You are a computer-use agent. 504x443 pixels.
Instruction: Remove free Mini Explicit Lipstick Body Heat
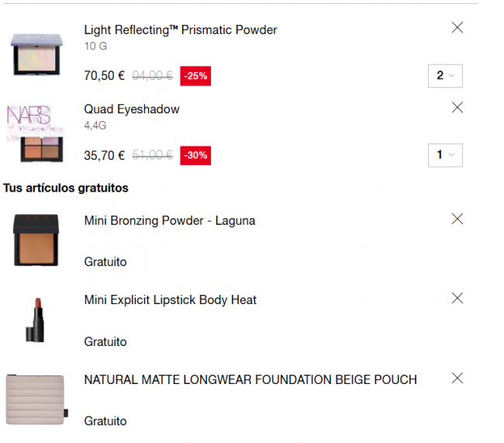(457, 298)
